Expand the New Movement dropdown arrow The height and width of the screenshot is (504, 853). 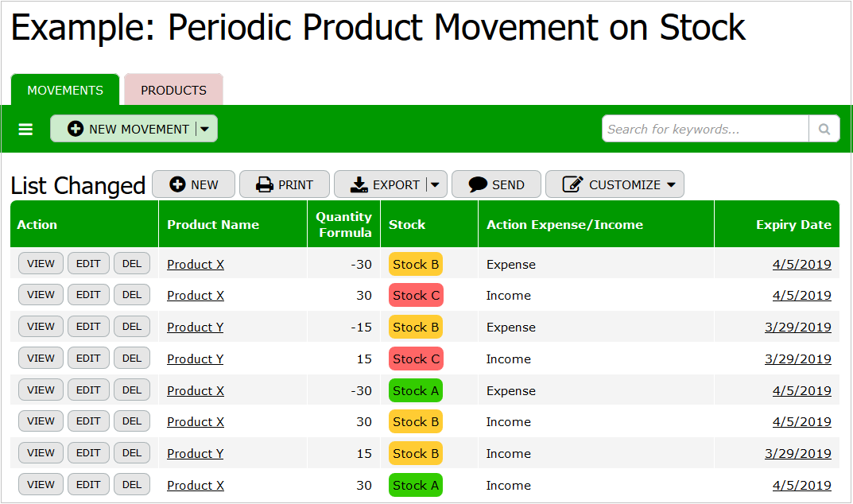(x=204, y=129)
